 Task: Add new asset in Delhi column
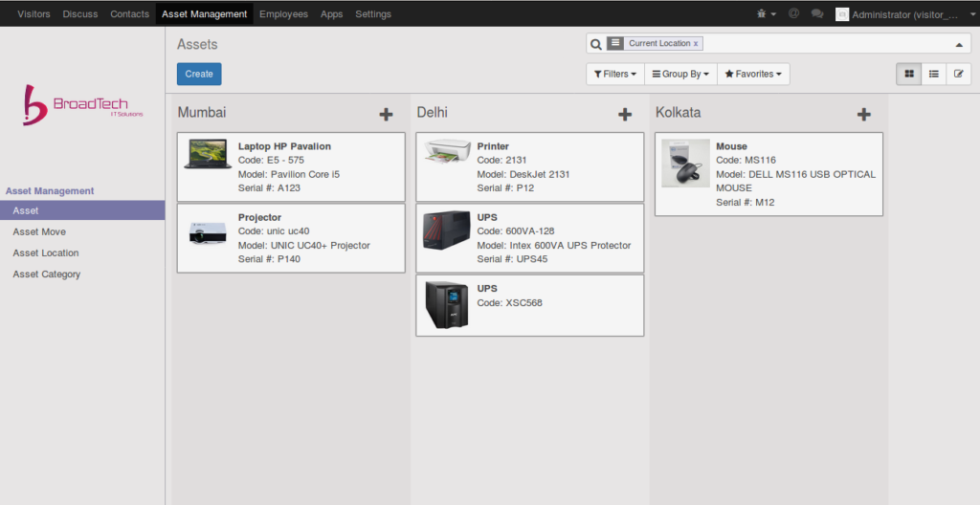click(625, 115)
